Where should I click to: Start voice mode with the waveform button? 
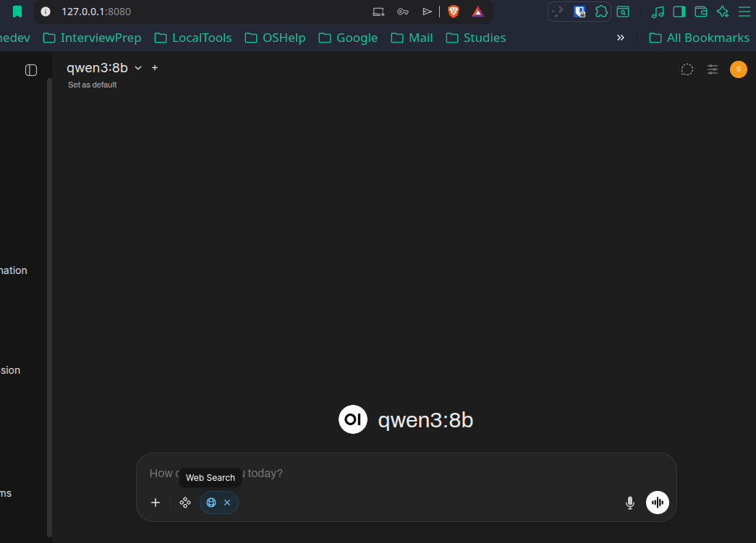point(658,503)
